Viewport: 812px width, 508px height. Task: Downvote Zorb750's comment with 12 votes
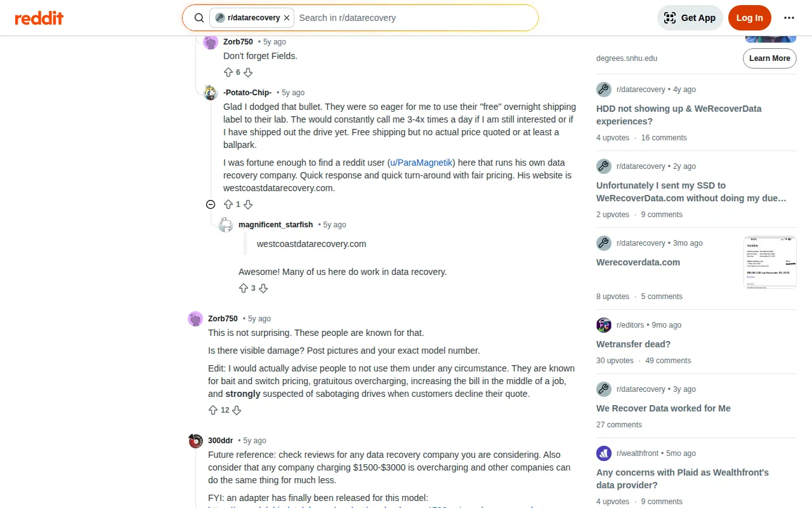pos(237,410)
